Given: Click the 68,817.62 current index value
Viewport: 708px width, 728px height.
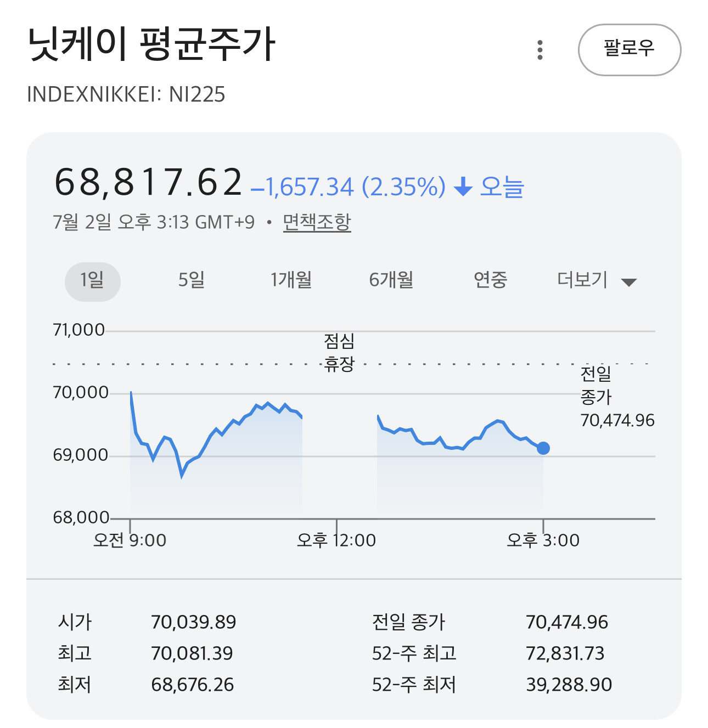Looking at the screenshot, I should point(148,183).
